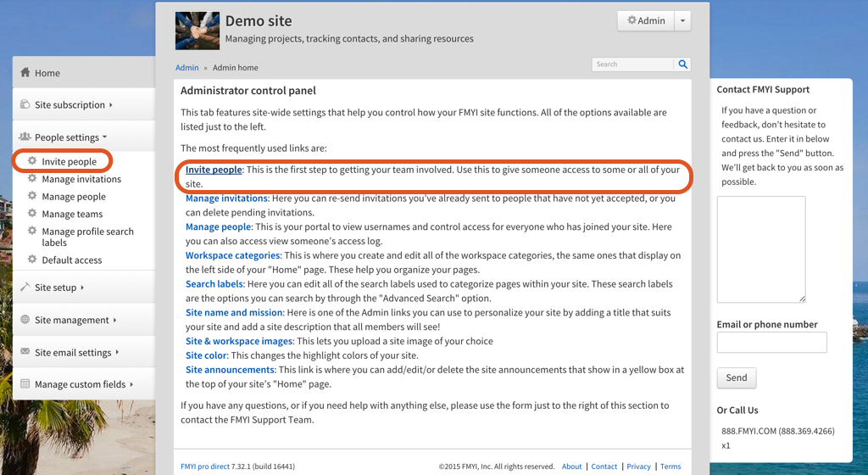868x475 pixels.
Task: Click the Manage custom fields table icon
Action: point(25,384)
